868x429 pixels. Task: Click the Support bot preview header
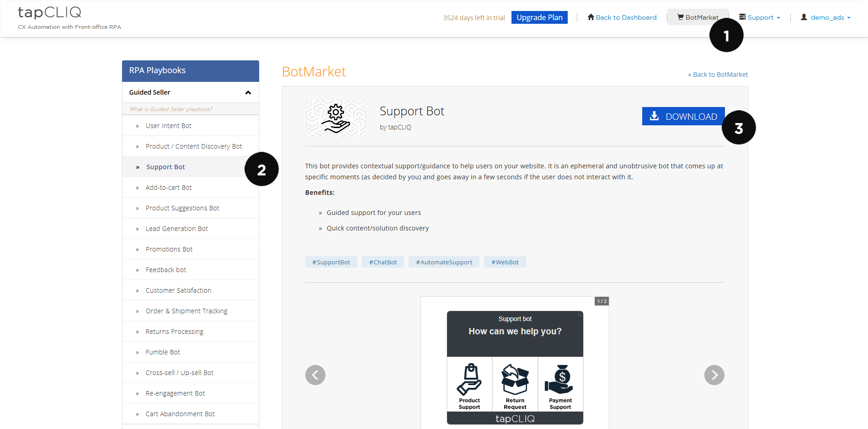click(515, 333)
